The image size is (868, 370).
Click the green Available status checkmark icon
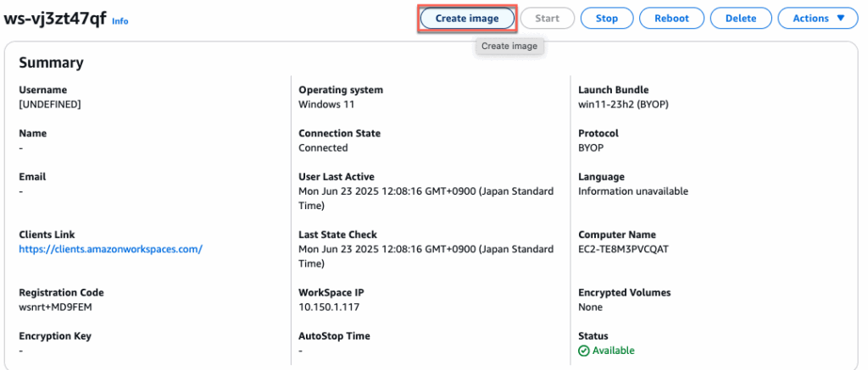click(583, 351)
